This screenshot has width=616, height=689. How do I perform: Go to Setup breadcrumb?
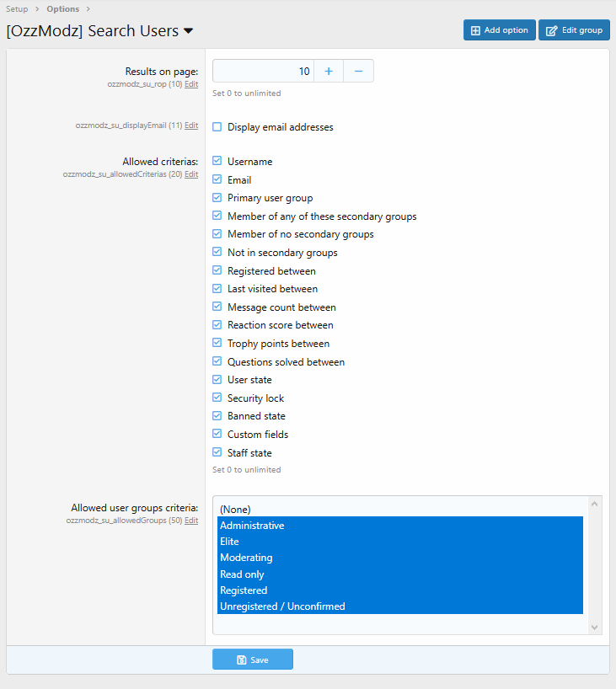[17, 8]
